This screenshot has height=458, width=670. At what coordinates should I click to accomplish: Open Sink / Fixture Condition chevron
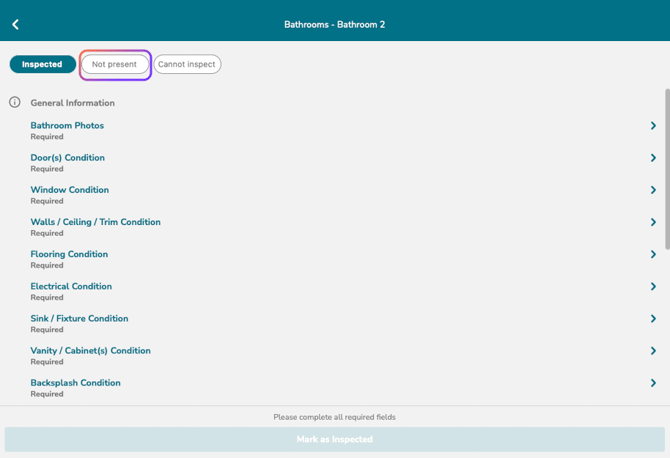(x=653, y=319)
